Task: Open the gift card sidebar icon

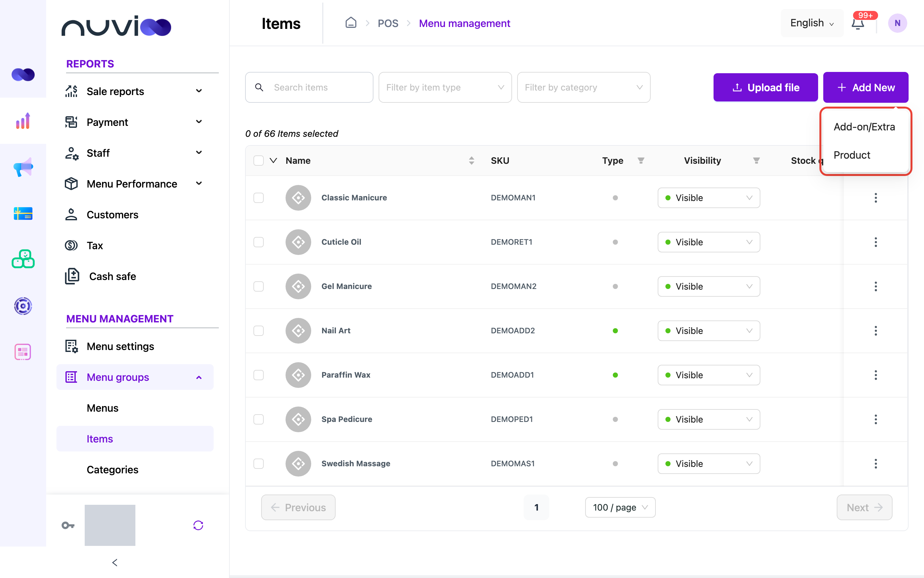Action: click(23, 213)
